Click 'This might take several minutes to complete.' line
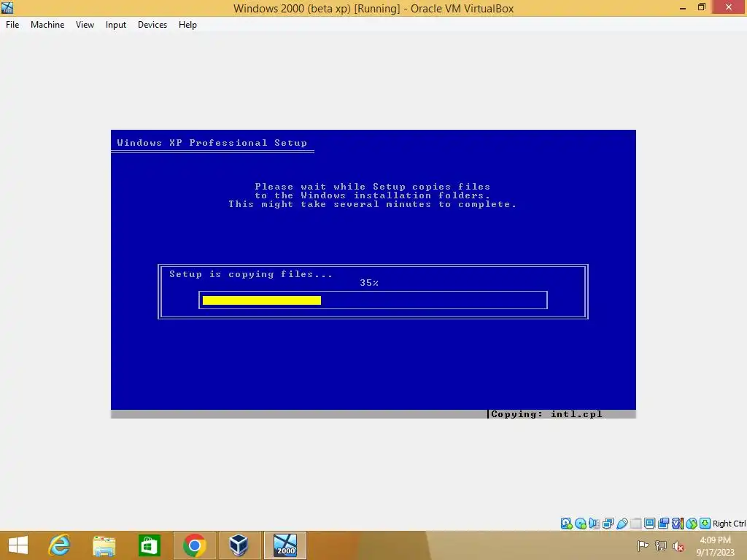Viewport: 747px width, 560px height. point(372,204)
